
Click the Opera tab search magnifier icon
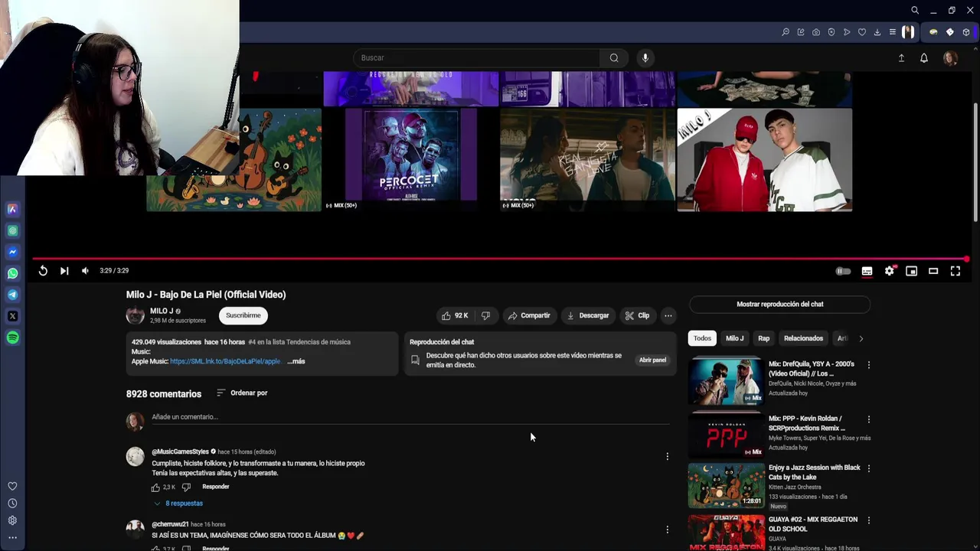pos(915,11)
